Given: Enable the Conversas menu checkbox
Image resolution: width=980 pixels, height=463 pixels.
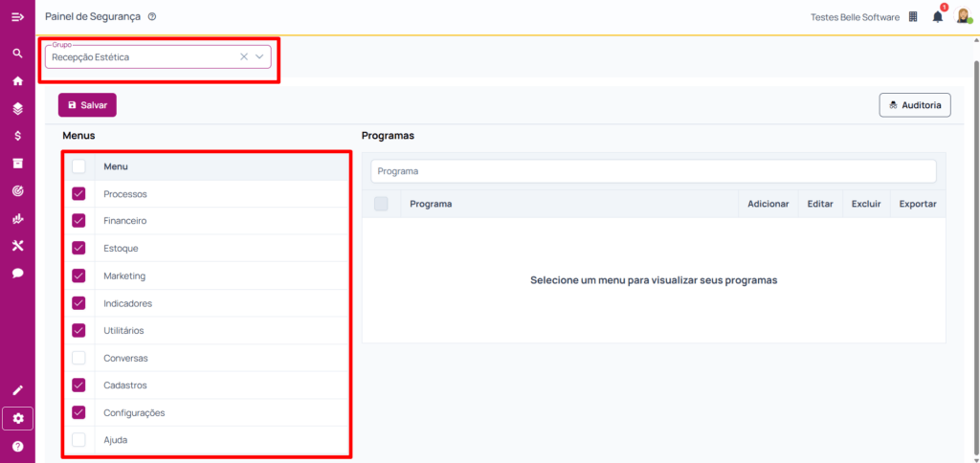Looking at the screenshot, I should pyautogui.click(x=78, y=358).
